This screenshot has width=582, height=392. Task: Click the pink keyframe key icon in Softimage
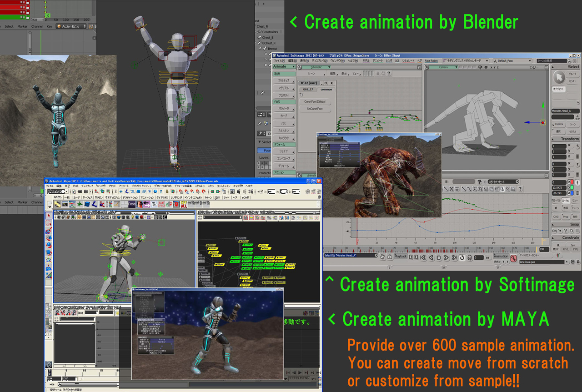tap(513, 258)
